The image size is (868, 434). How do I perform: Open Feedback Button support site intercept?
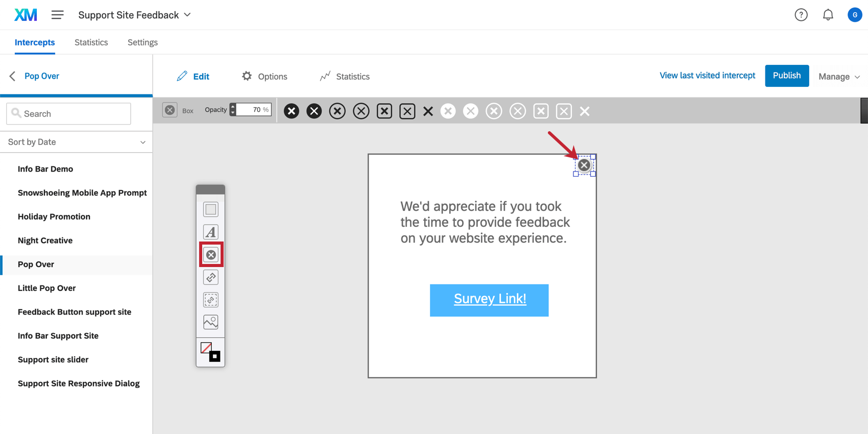(x=75, y=312)
